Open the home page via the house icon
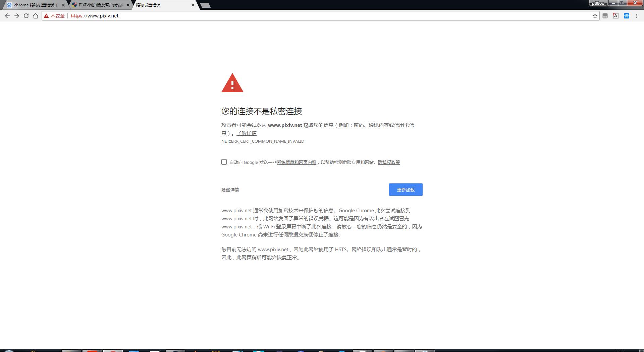 36,16
